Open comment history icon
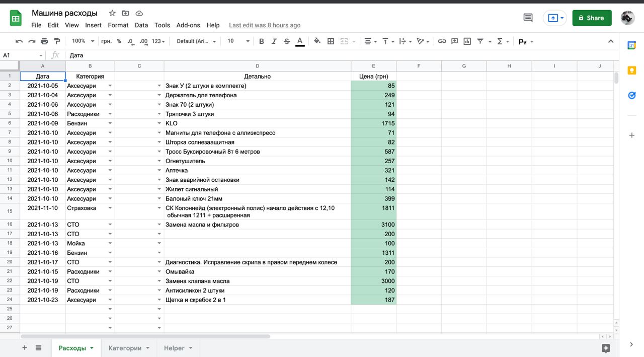The height and width of the screenshot is (357, 644). coord(528,18)
